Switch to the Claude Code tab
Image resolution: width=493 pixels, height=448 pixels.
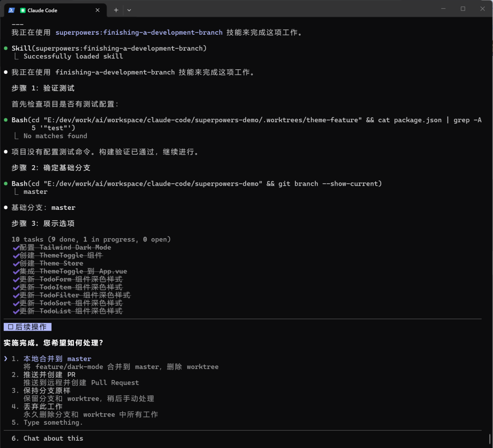pos(55,10)
